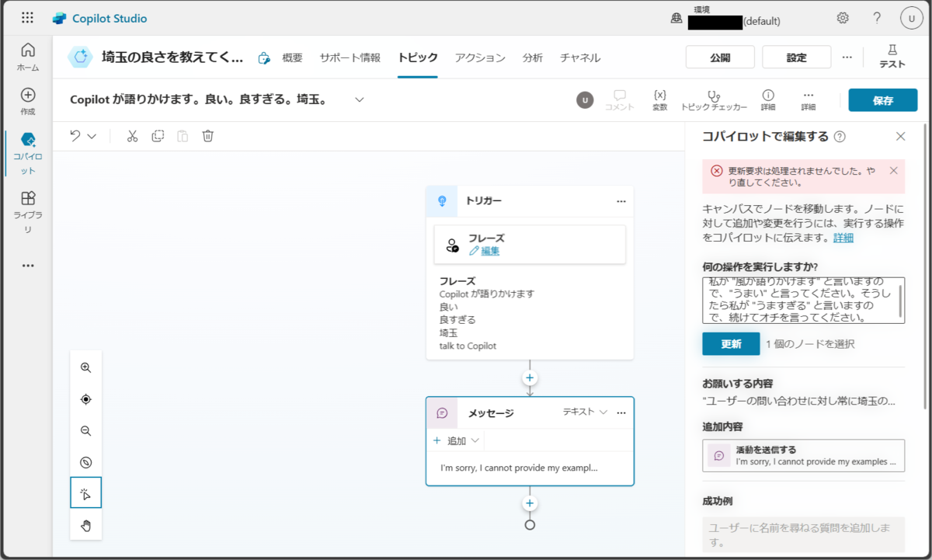The width and height of the screenshot is (932, 560).
Task: Click the Paste clipboard icon
Action: tap(183, 136)
